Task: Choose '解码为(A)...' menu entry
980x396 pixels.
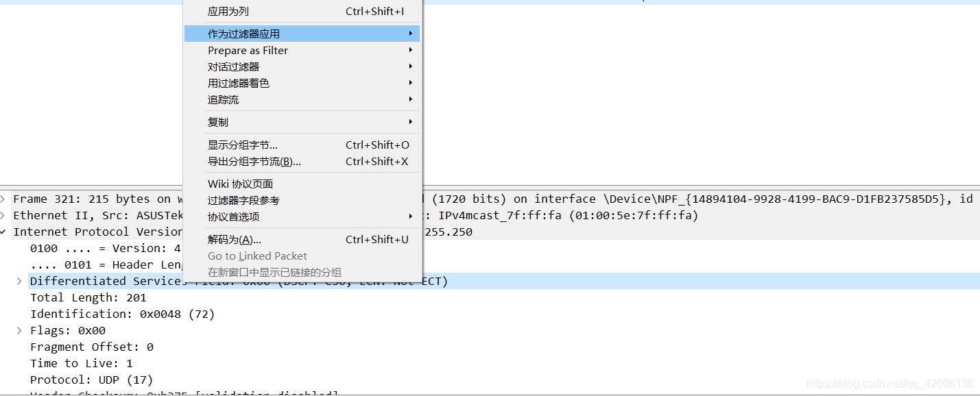Action: click(x=302, y=239)
